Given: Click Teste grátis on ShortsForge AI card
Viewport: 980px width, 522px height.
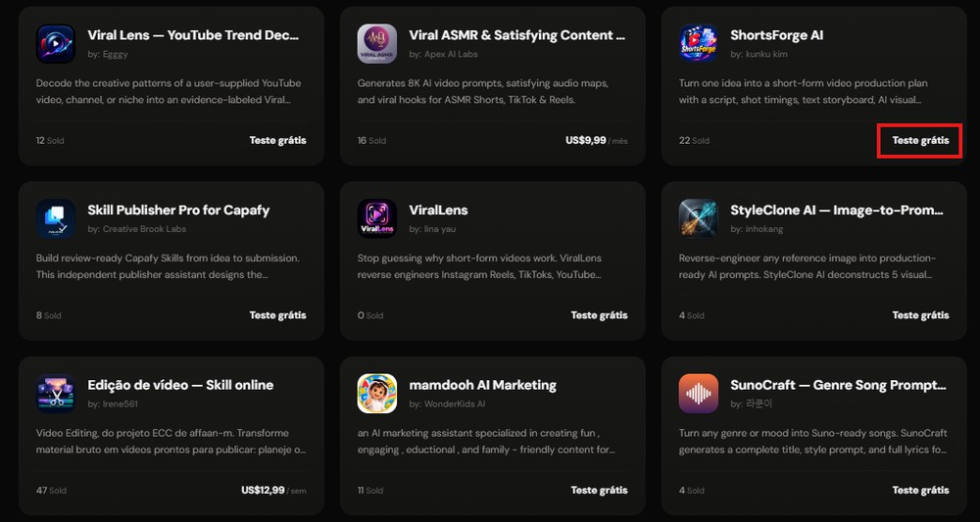Looking at the screenshot, I should [920, 140].
